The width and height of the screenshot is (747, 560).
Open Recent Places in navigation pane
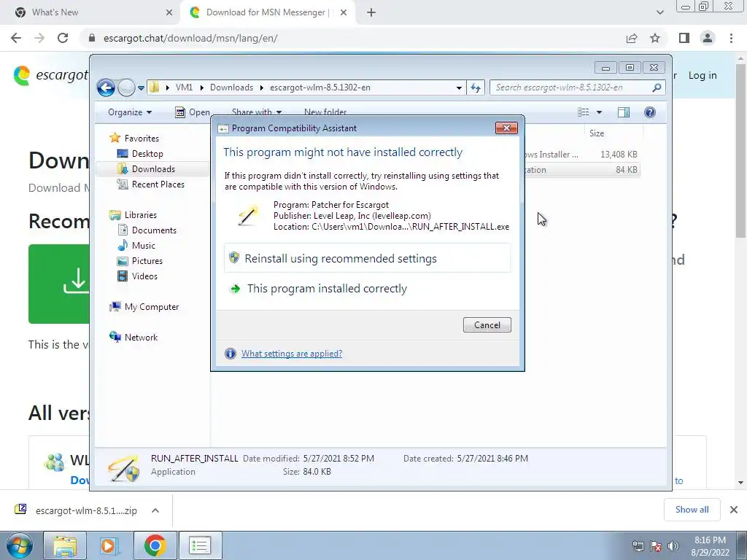point(158,184)
